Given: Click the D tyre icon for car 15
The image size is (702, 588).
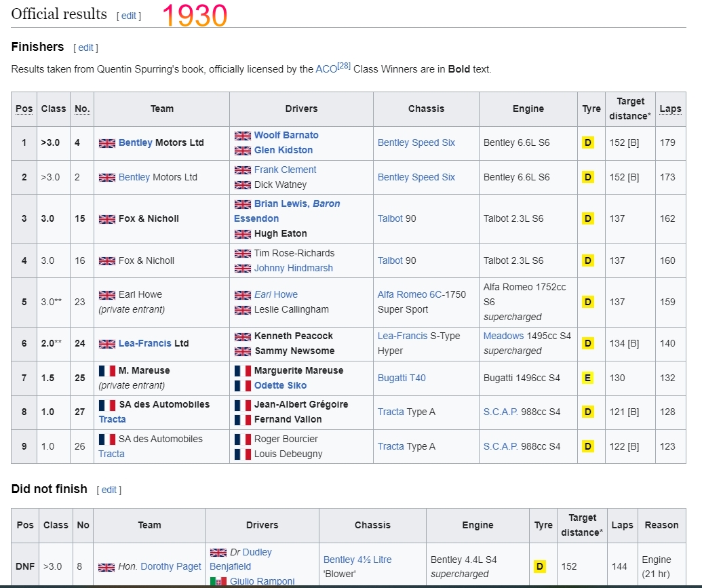Looking at the screenshot, I should [x=588, y=218].
